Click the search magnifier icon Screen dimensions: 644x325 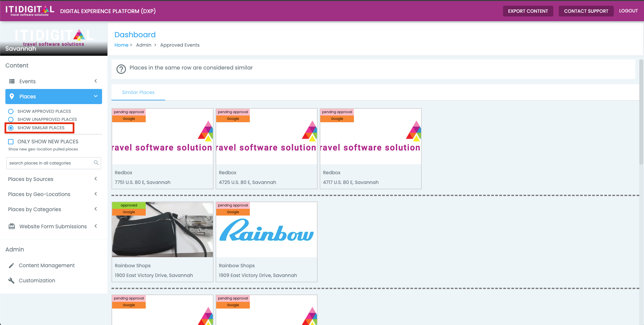[x=96, y=163]
